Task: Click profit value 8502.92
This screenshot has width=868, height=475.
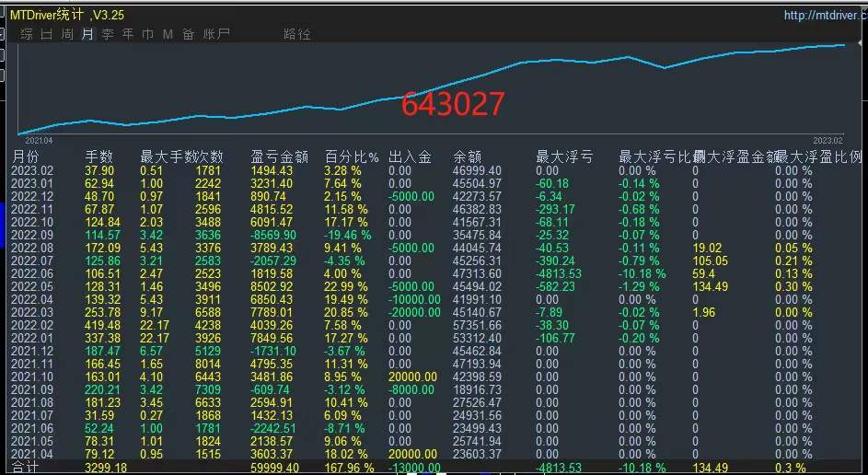Action: (x=272, y=287)
